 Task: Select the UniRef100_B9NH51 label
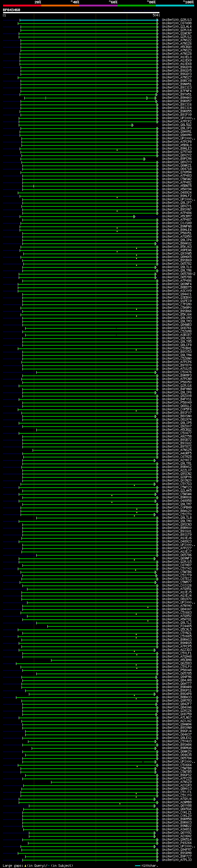tap(177, 84)
